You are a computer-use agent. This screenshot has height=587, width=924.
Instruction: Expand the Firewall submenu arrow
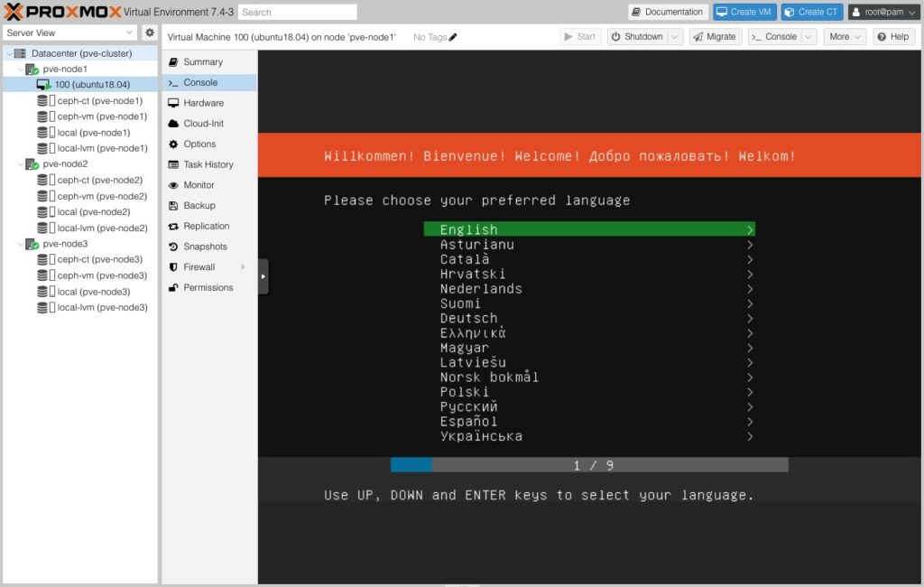tap(243, 267)
